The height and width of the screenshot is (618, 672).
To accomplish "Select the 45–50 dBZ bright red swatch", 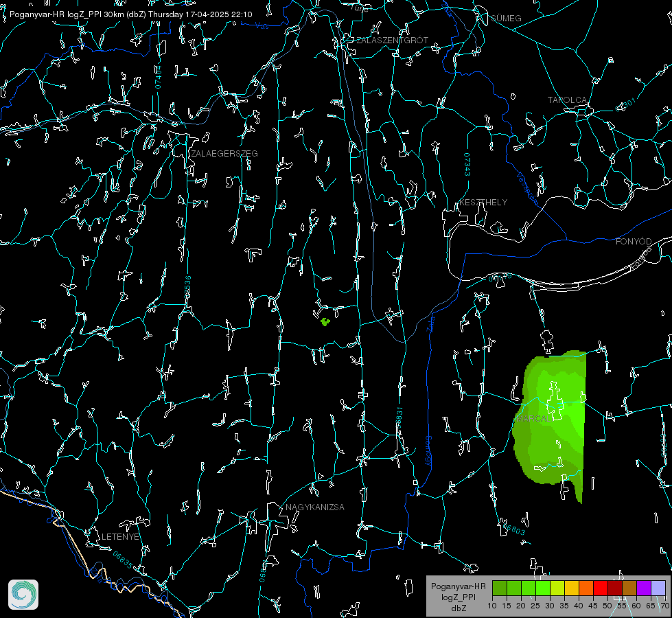I will (x=601, y=588).
